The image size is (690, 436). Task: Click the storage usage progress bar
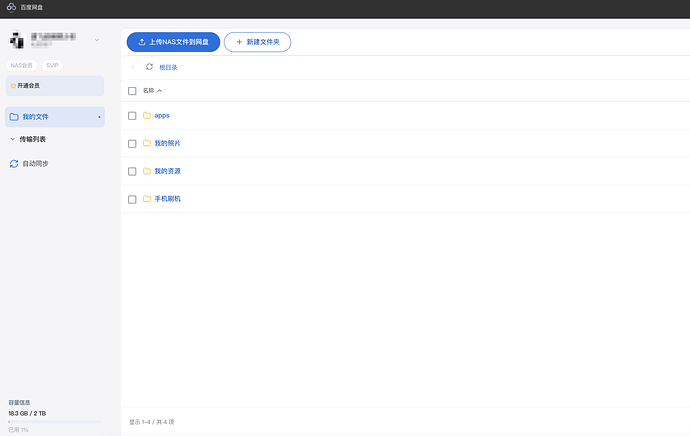55,422
